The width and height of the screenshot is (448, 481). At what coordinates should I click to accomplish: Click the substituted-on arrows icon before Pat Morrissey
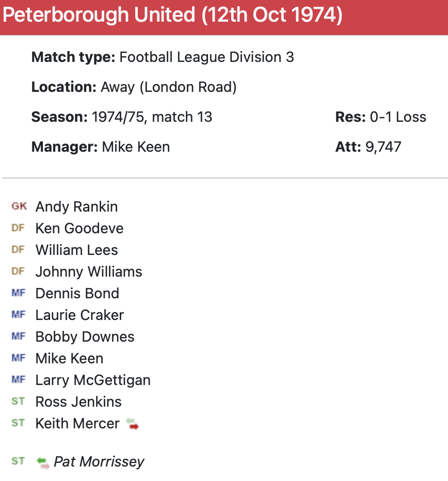43,462
